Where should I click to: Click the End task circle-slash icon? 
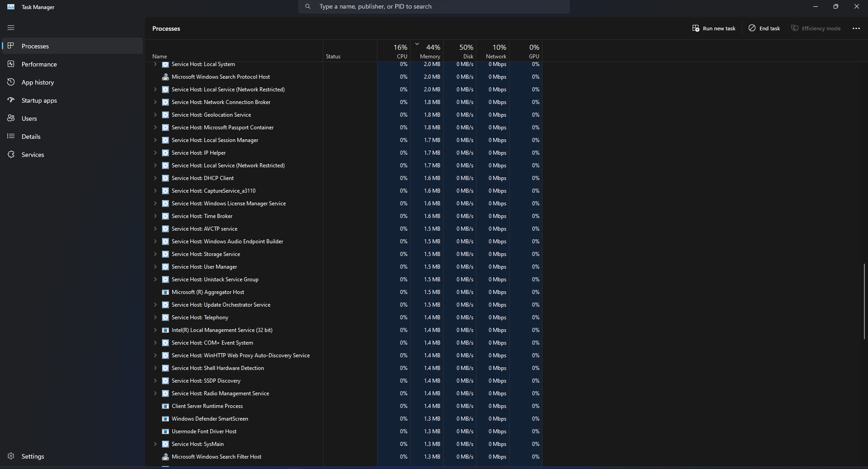click(752, 28)
